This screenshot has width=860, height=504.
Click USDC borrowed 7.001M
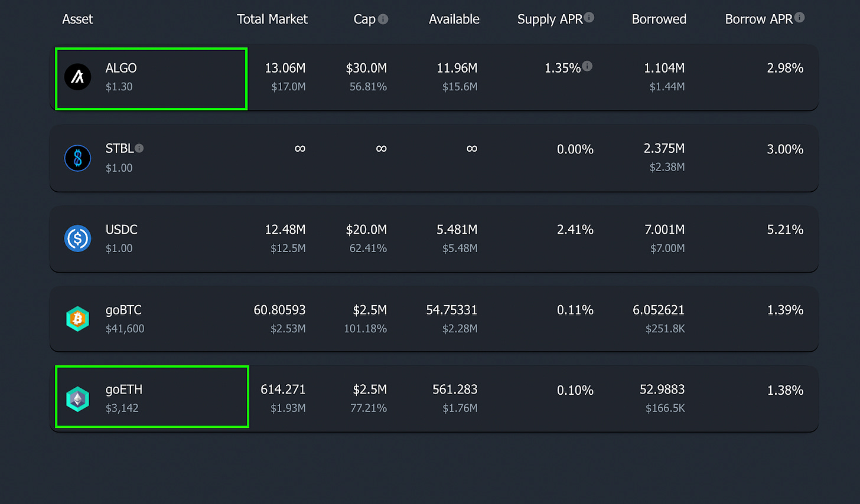664,230
